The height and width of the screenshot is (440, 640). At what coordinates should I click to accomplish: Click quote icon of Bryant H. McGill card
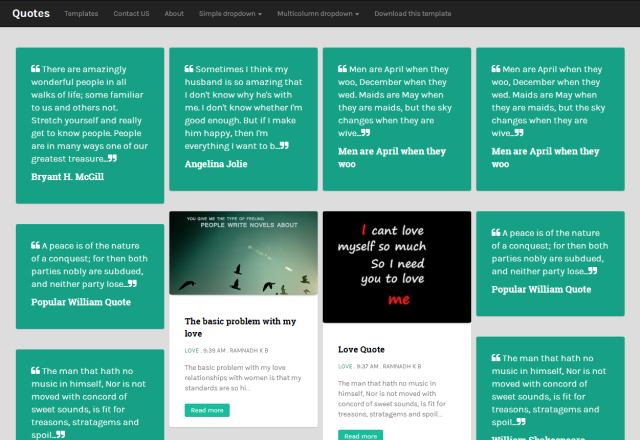[x=36, y=69]
